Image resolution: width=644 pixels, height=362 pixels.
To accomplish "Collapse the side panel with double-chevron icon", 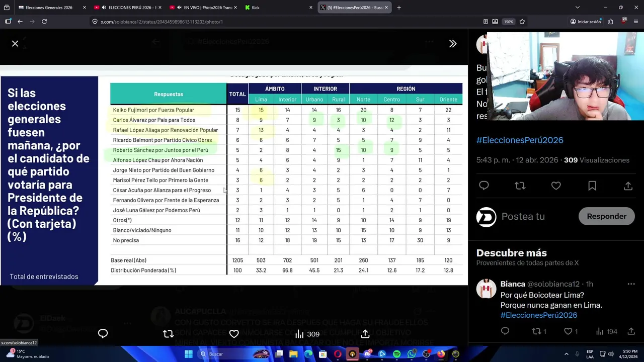I will click(453, 44).
